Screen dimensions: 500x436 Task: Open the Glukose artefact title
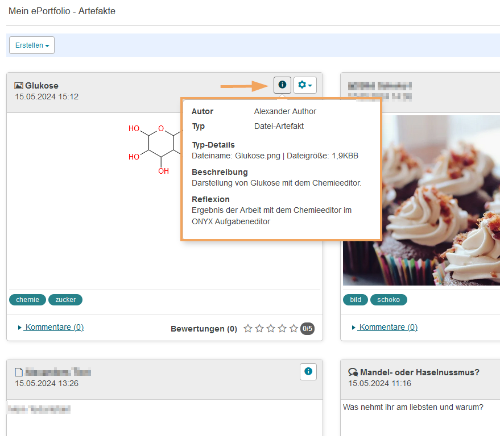tap(42, 86)
